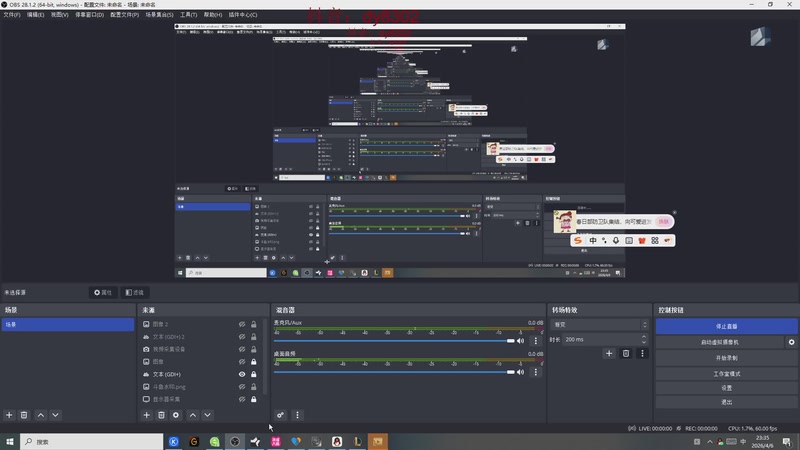The height and width of the screenshot is (450, 800).
Task: Mute the 麦克风/Aux speaker icon
Action: (x=520, y=341)
